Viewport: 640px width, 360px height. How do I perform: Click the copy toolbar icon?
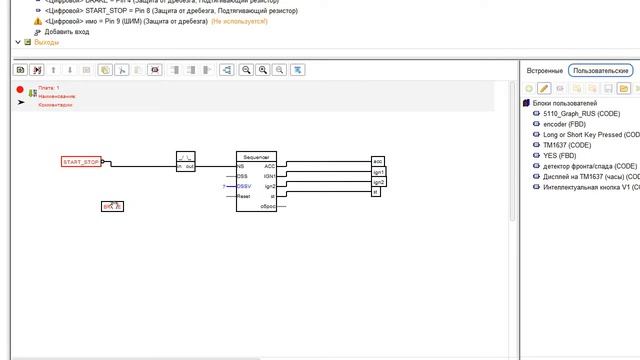(x=105, y=70)
